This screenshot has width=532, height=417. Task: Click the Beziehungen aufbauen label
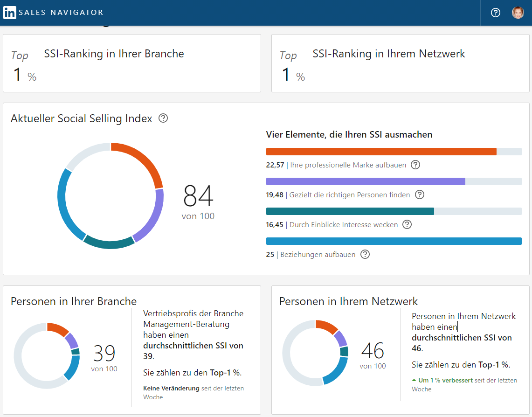pos(318,255)
